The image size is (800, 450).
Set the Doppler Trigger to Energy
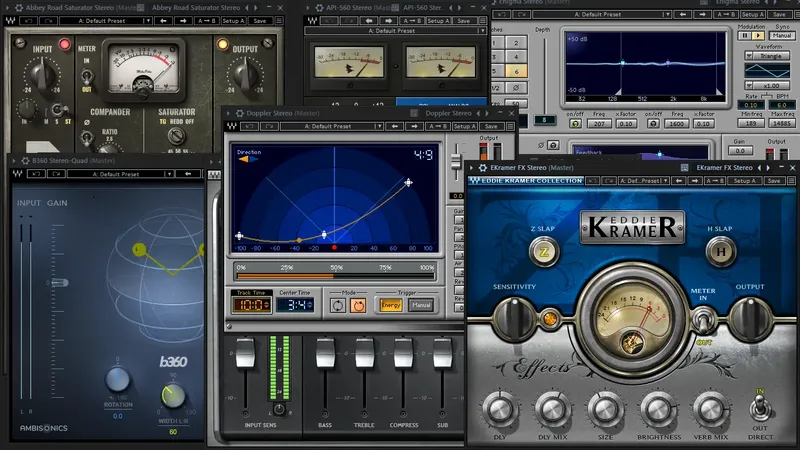pyautogui.click(x=391, y=305)
